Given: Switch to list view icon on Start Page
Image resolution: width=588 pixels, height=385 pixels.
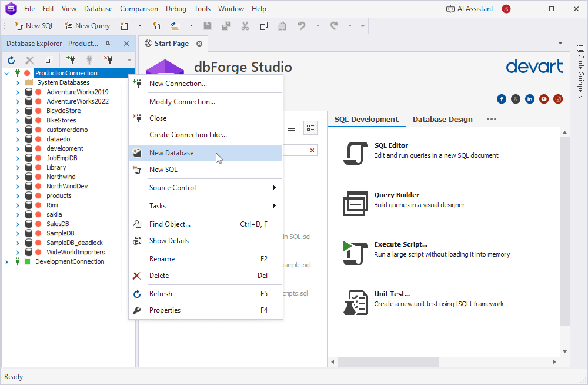Looking at the screenshot, I should [x=292, y=128].
